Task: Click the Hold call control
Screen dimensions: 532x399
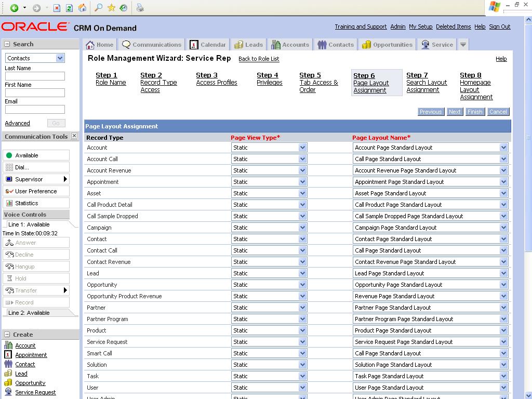Action: 36,278
